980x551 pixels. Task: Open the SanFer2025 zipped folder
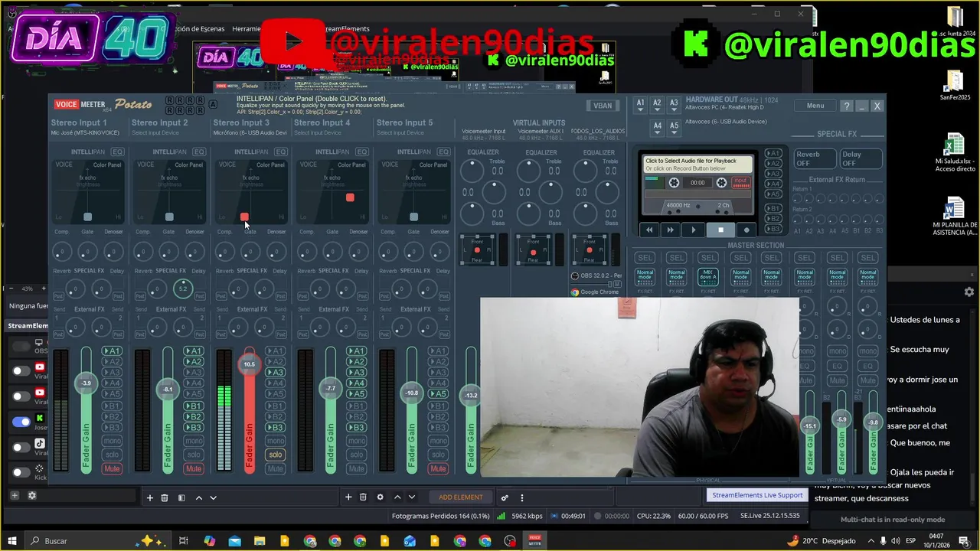(x=955, y=86)
